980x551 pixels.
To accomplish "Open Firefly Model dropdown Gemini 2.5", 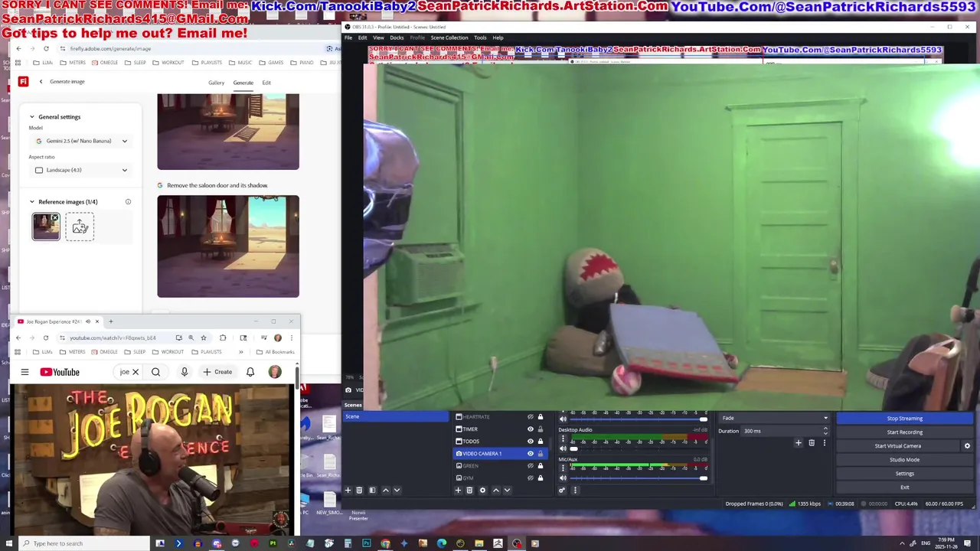I will pyautogui.click(x=80, y=141).
